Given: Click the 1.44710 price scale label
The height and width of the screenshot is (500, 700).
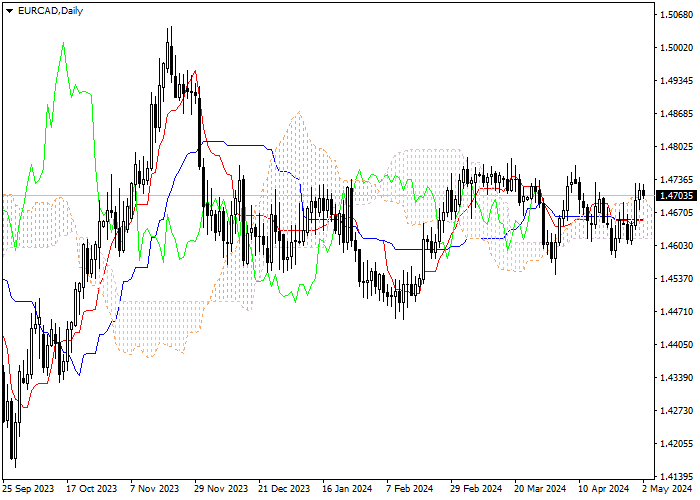Looking at the screenshot, I should coord(676,312).
